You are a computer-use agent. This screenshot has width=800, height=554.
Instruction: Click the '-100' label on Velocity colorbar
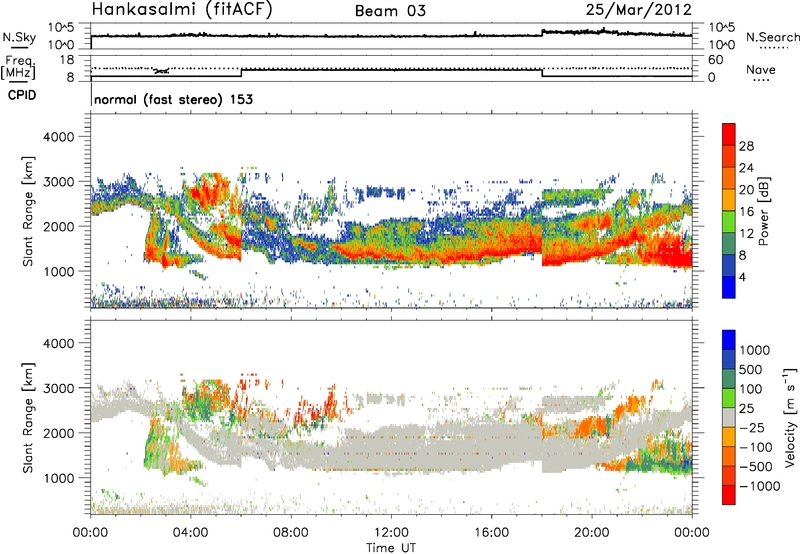tap(756, 447)
